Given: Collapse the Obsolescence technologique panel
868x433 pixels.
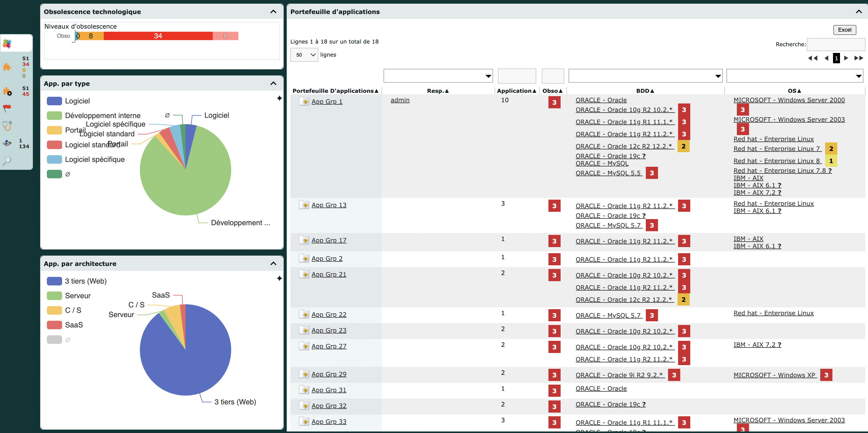Looking at the screenshot, I should tap(273, 12).
